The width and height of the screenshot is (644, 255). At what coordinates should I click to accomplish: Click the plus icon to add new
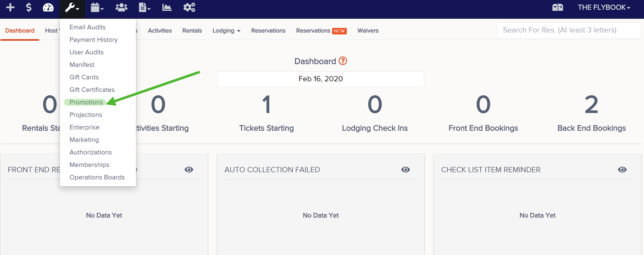tap(10, 7)
